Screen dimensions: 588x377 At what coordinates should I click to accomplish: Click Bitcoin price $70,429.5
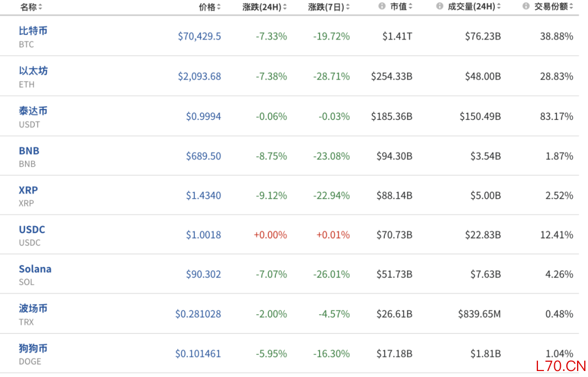(199, 37)
